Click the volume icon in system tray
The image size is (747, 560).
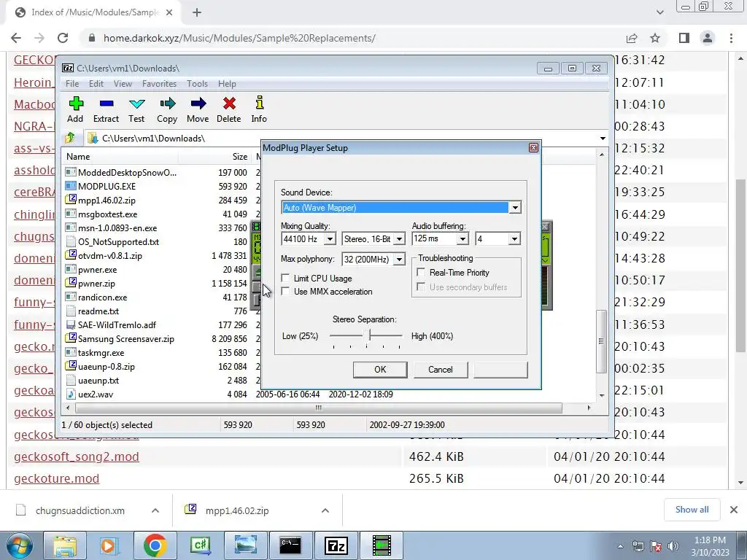(x=673, y=546)
